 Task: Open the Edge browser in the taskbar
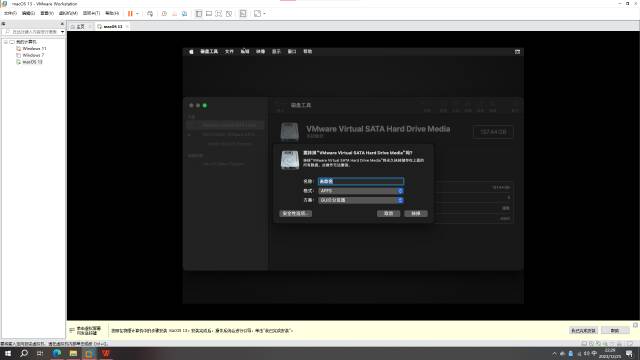[x=57, y=353]
